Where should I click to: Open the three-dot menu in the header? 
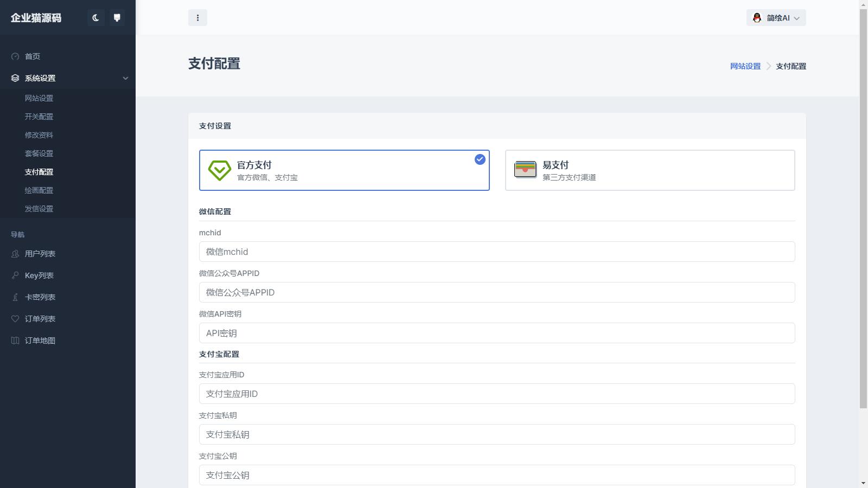(197, 18)
